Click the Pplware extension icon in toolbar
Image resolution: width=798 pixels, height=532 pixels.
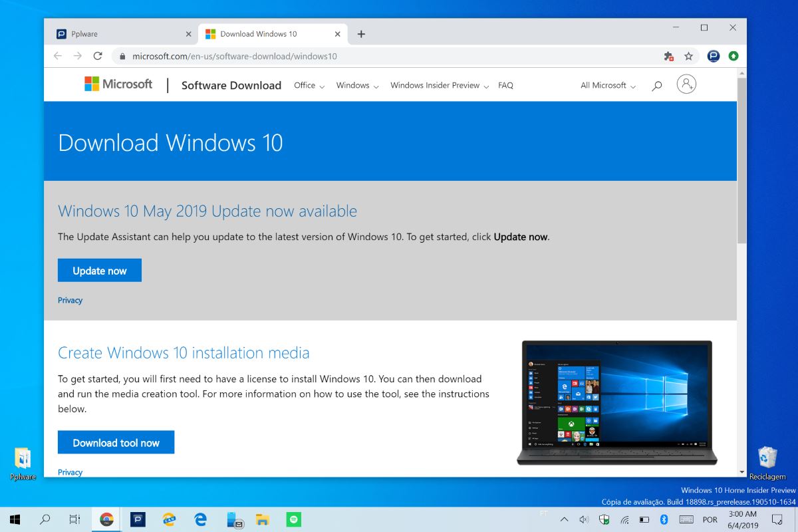pyautogui.click(x=714, y=57)
